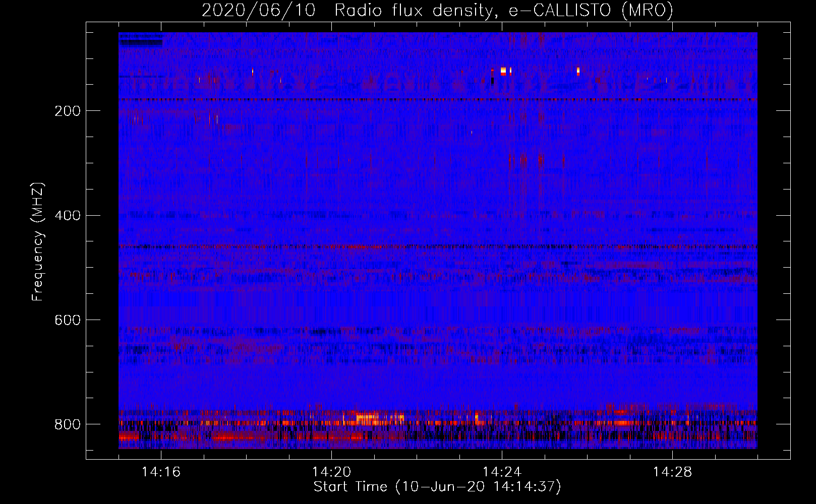
Task: Select the 600 frequency tick label
Action: click(x=68, y=321)
